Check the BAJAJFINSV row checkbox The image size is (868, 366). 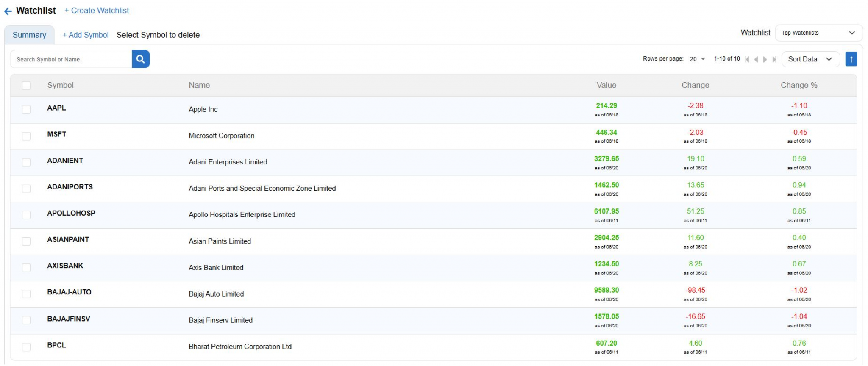(26, 320)
